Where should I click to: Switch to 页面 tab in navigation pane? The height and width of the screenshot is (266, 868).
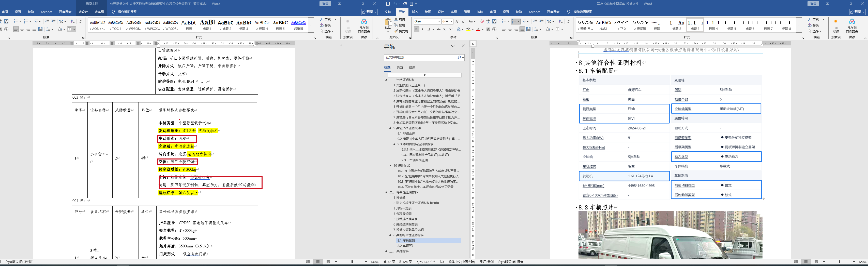pyautogui.click(x=400, y=68)
